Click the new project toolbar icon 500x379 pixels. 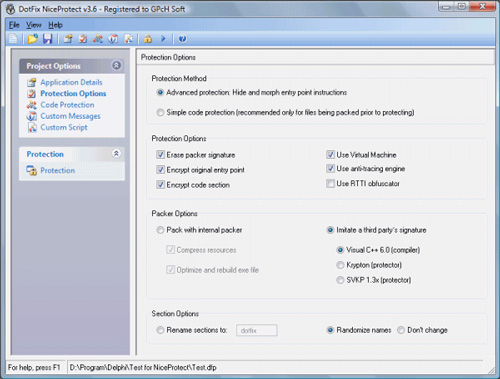click(x=13, y=39)
